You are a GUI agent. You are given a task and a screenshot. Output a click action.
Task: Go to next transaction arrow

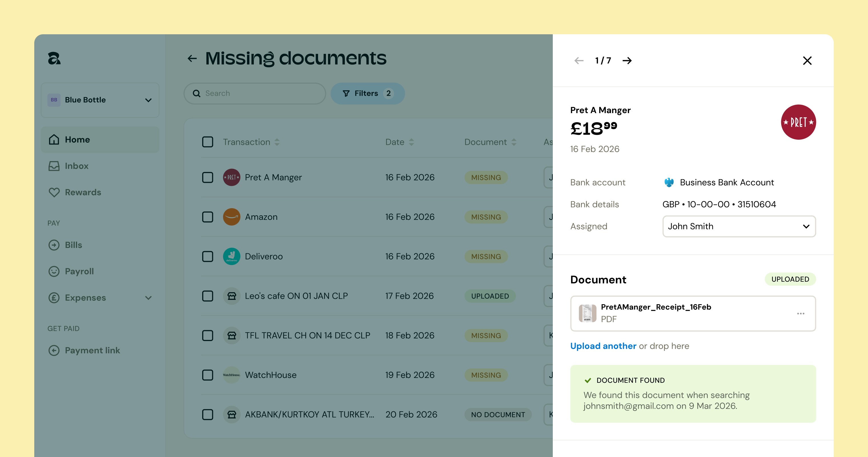(x=627, y=61)
